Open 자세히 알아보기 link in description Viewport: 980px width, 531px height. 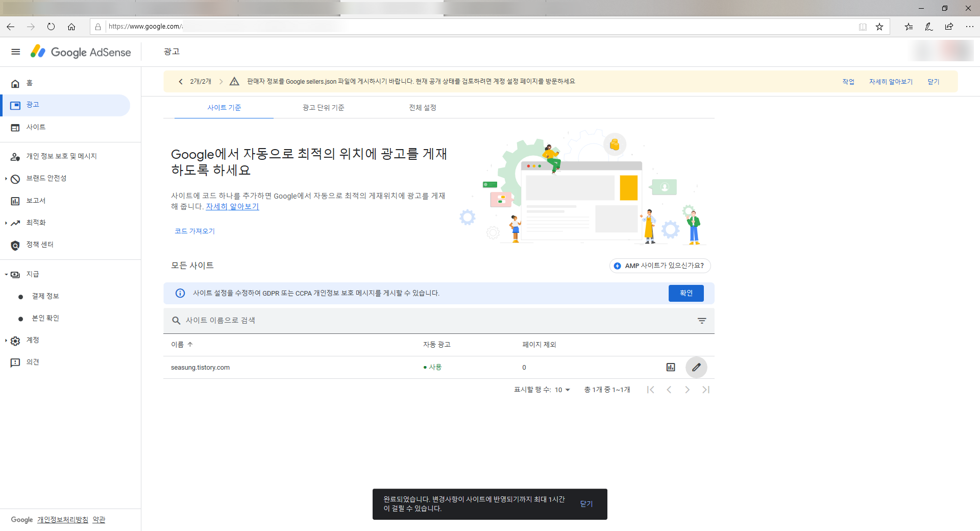coord(232,207)
